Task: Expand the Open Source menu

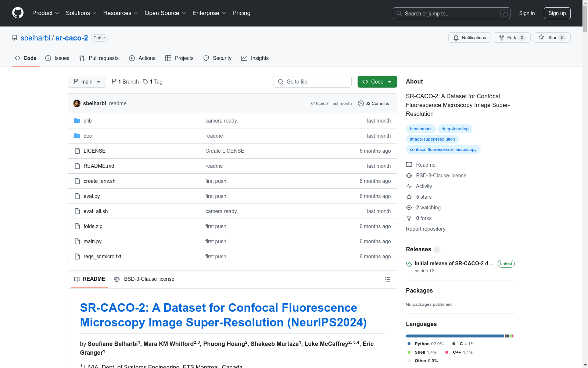Action: [165, 13]
